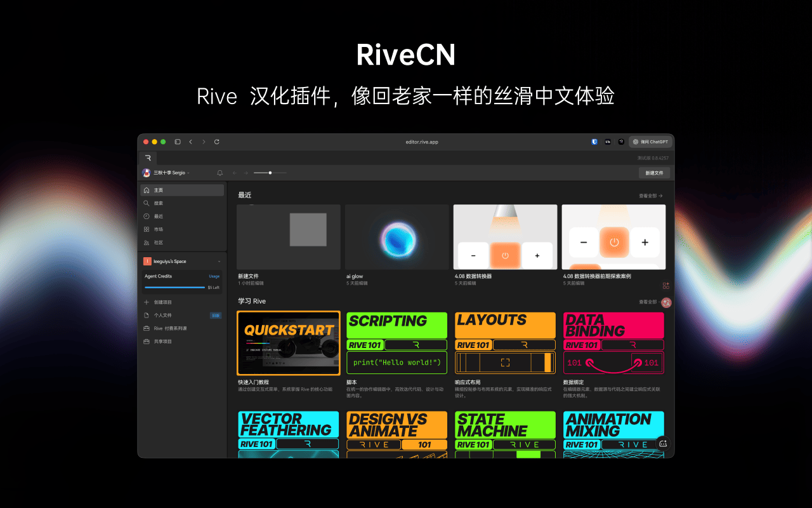Select the 主页 home icon in sidebar

coord(147,189)
